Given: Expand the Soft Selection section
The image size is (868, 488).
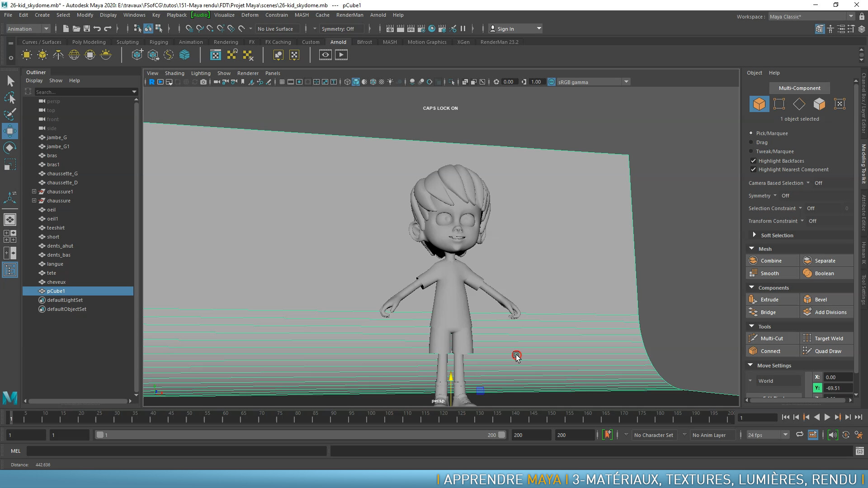Looking at the screenshot, I should pos(754,235).
